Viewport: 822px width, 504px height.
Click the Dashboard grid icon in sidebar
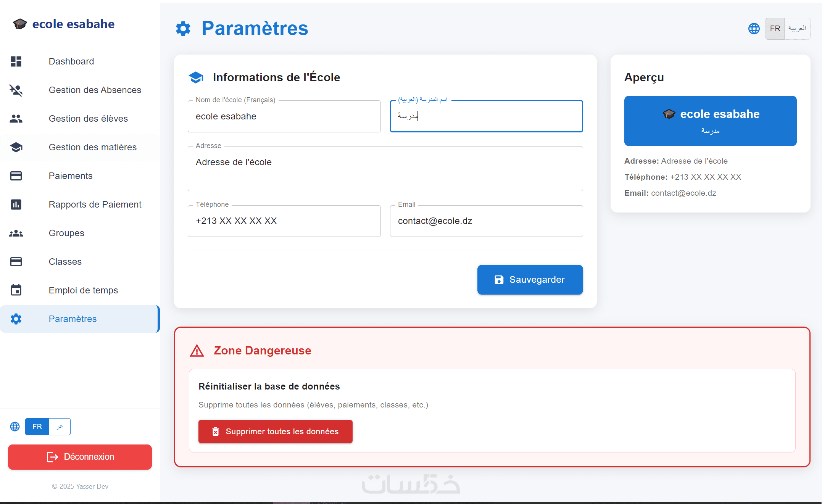[16, 61]
